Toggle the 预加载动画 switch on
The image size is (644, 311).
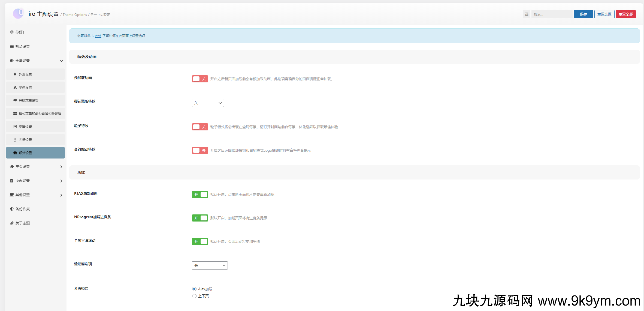click(200, 79)
